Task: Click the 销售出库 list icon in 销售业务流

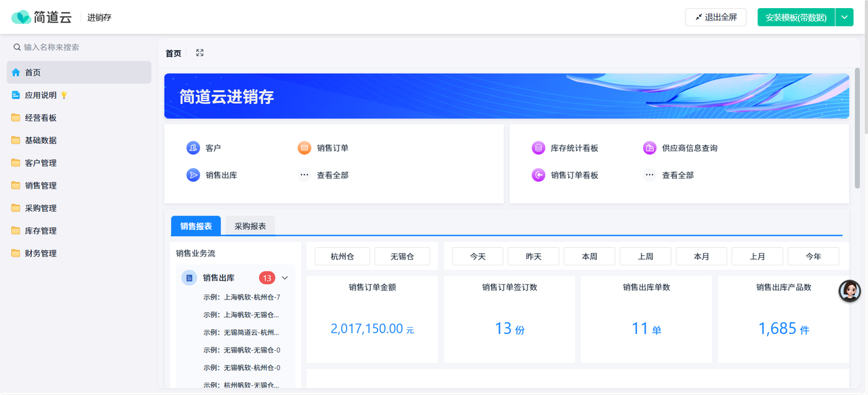Action: 189,278
